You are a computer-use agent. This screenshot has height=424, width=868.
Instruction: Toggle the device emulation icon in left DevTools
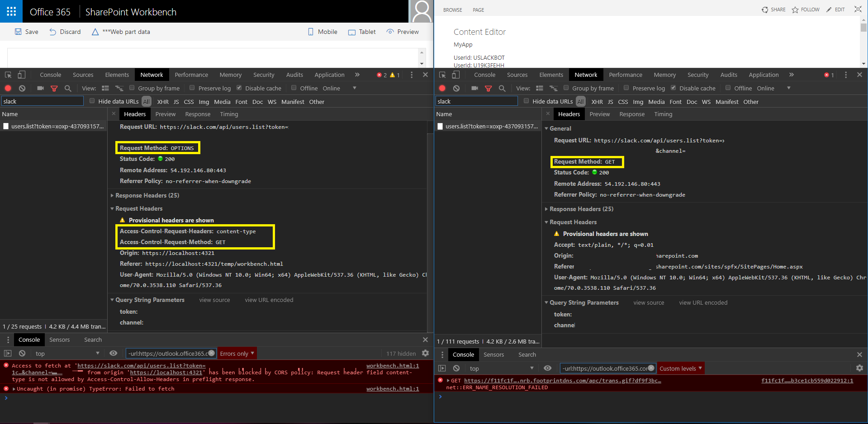coord(21,75)
